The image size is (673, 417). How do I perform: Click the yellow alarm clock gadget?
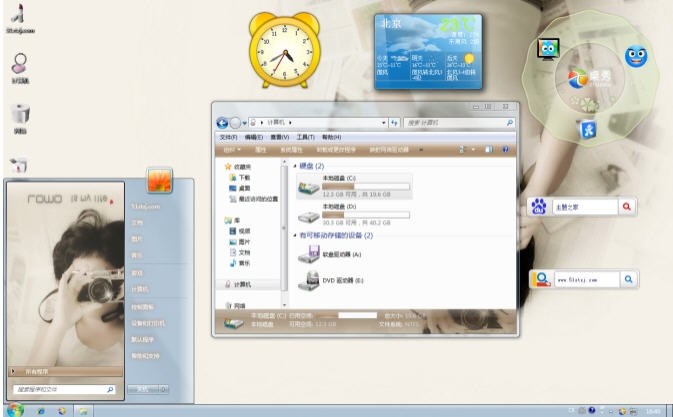click(285, 50)
